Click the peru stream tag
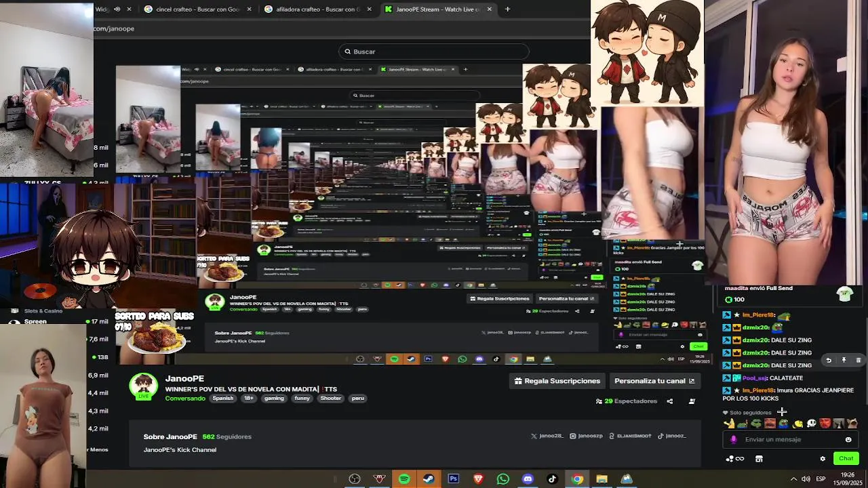The height and width of the screenshot is (488, 868). tap(358, 399)
